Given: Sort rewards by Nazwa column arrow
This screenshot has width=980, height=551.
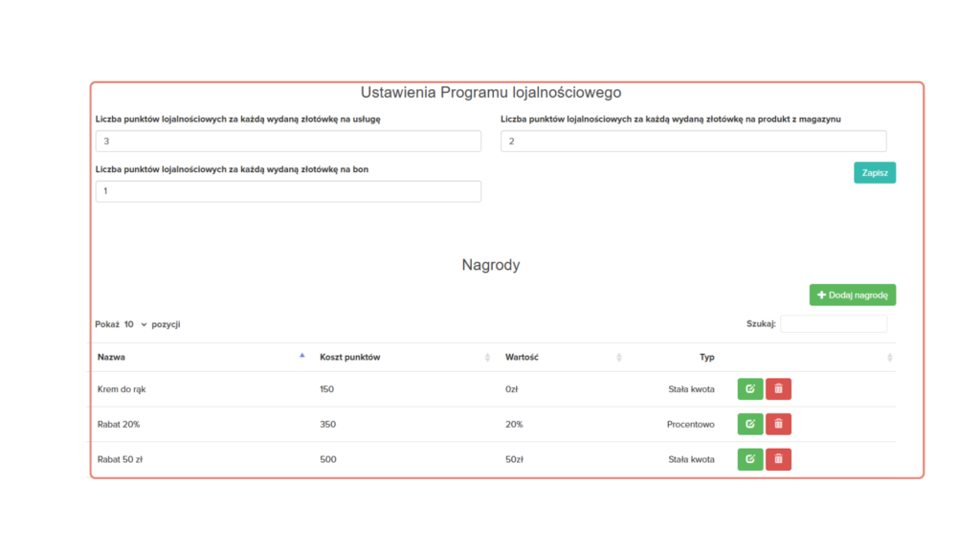Looking at the screenshot, I should click(x=301, y=356).
